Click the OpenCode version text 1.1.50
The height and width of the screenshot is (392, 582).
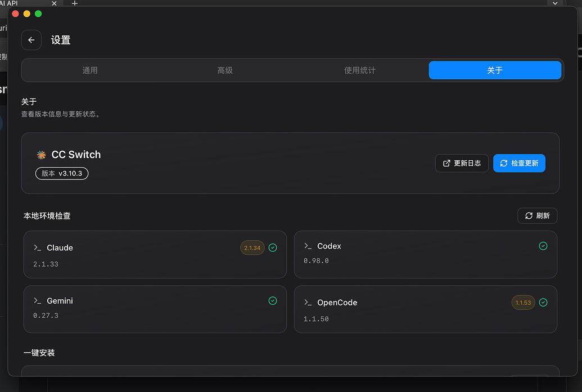coord(316,319)
